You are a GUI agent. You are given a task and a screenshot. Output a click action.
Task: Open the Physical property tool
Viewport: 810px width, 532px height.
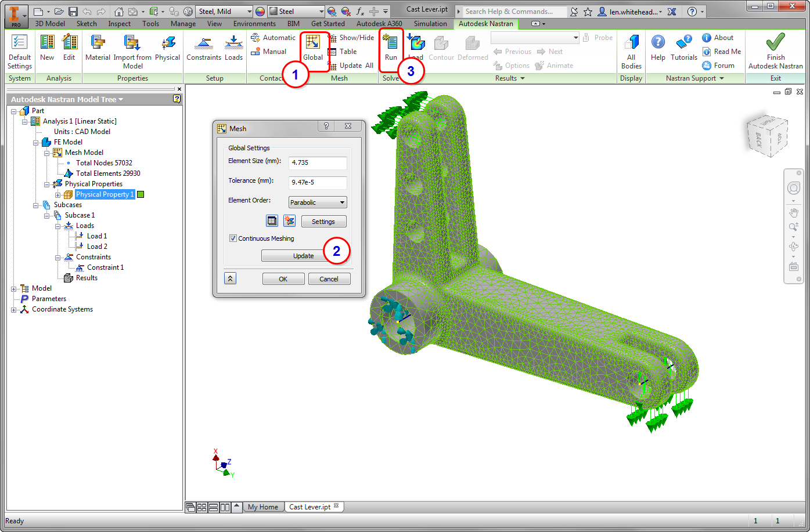(168, 48)
